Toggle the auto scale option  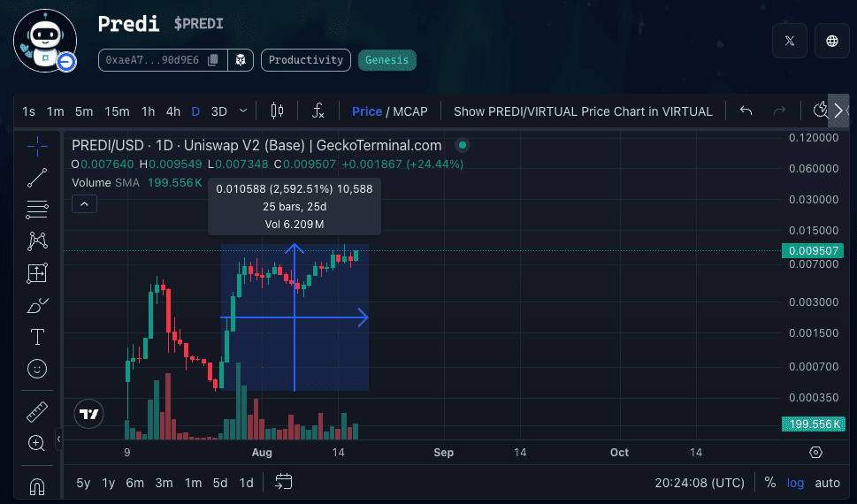pyautogui.click(x=827, y=483)
